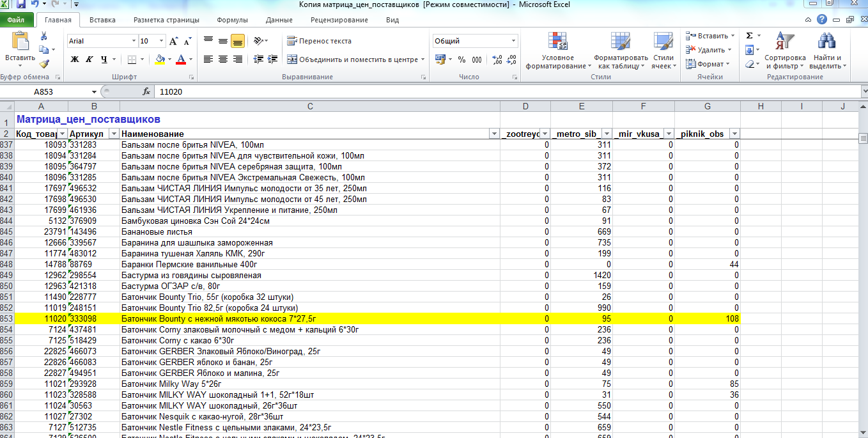Open filter dropdown for Код_товара column
Viewport: 868px width, 438px height.
point(62,134)
